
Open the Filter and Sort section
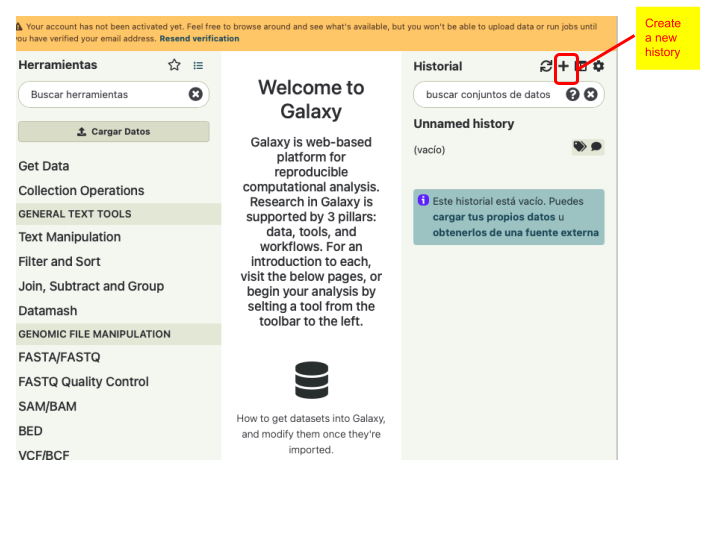(59, 262)
